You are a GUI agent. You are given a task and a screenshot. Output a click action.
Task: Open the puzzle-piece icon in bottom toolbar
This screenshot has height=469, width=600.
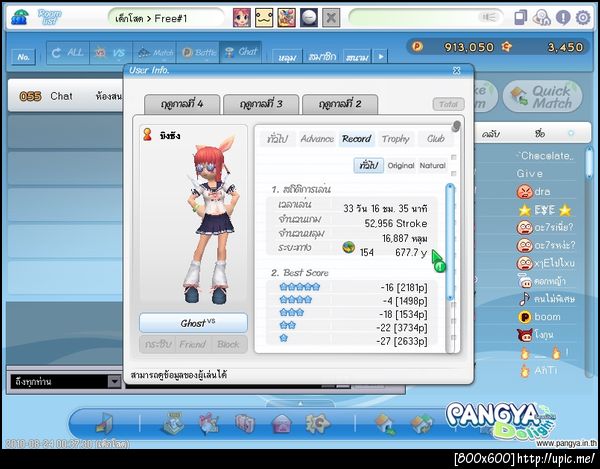[317, 423]
